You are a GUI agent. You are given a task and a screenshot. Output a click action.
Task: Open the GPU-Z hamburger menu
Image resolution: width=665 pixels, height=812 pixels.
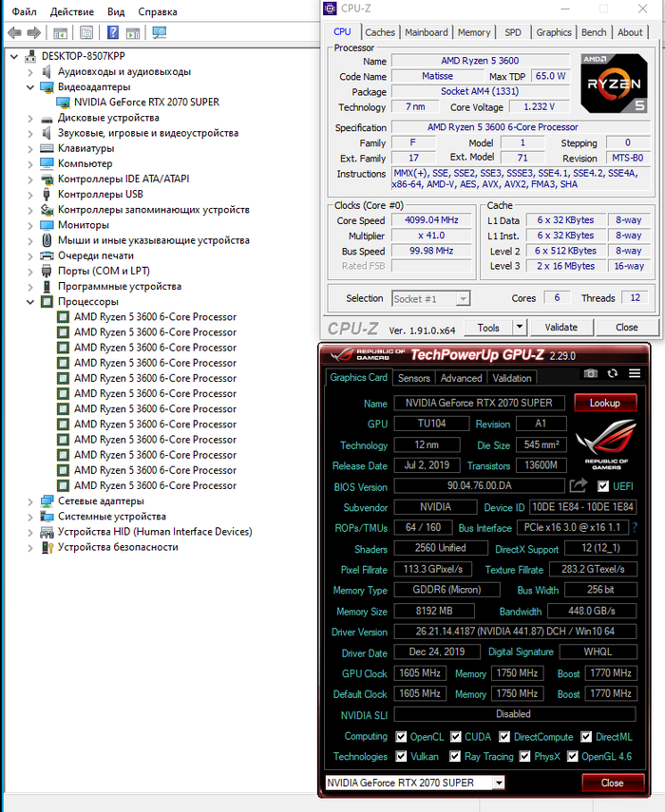pos(635,374)
